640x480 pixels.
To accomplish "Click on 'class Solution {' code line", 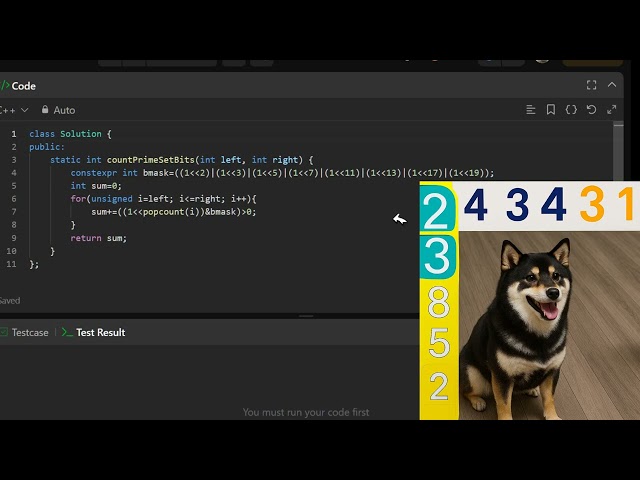I will (70, 134).
